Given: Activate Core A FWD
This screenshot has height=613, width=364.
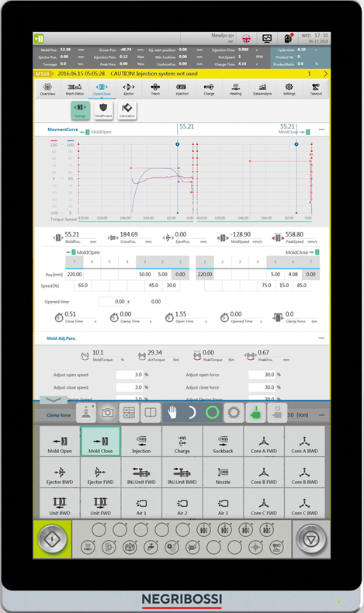Looking at the screenshot, I should pyautogui.click(x=264, y=441).
